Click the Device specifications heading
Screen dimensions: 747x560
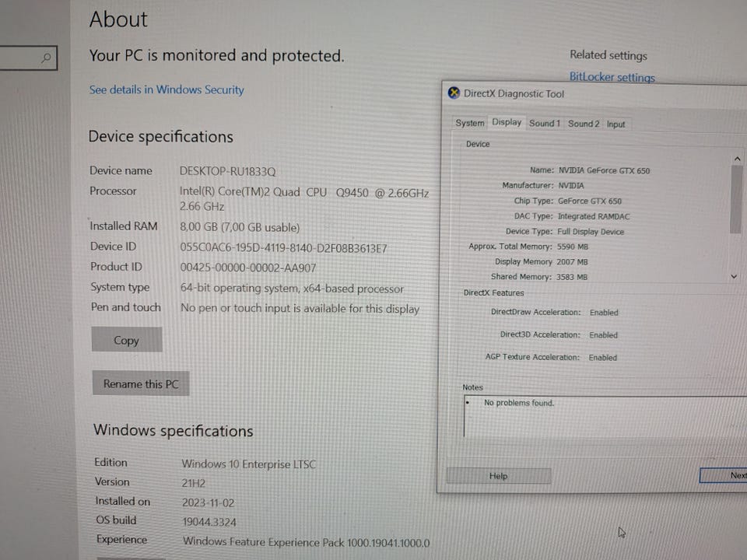coord(160,137)
